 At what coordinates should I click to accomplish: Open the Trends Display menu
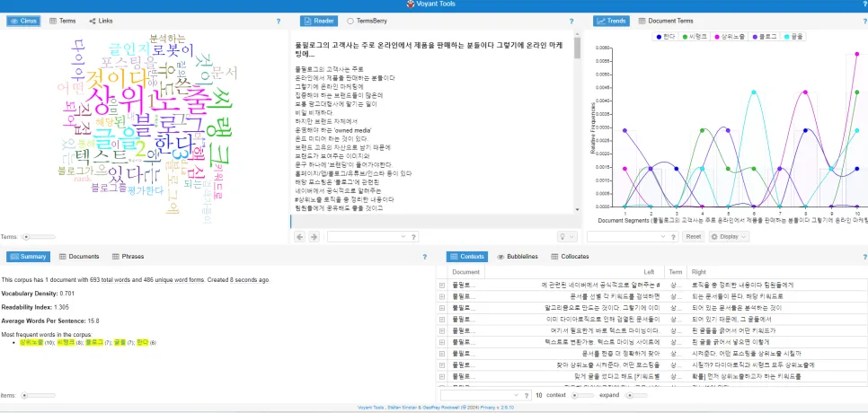tap(729, 237)
